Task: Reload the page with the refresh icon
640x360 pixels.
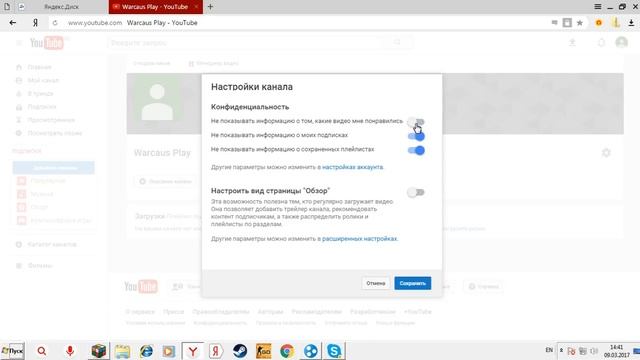Action: pos(55,23)
